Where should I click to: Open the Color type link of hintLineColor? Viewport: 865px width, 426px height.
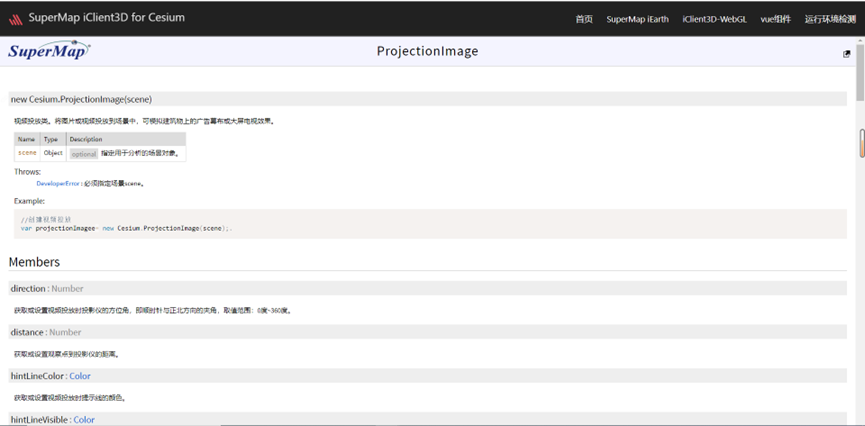pos(80,376)
